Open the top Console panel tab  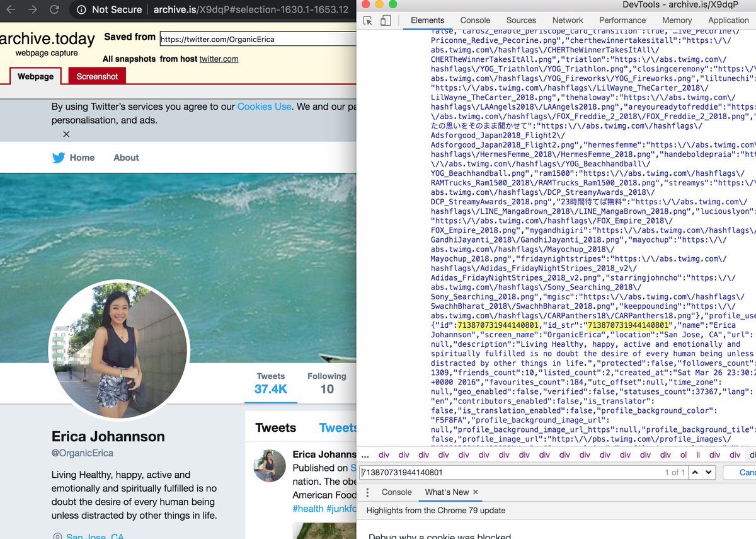pyautogui.click(x=475, y=20)
